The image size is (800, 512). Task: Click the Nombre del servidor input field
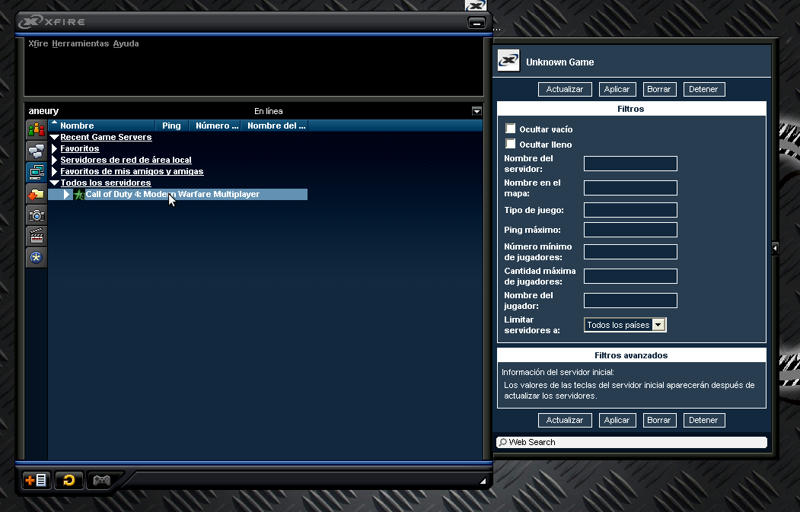631,164
